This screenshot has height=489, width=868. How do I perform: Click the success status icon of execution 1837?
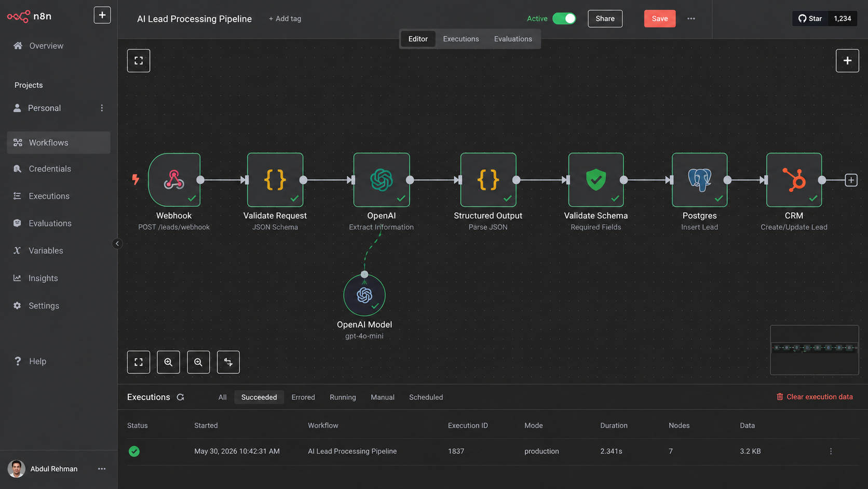pyautogui.click(x=134, y=452)
